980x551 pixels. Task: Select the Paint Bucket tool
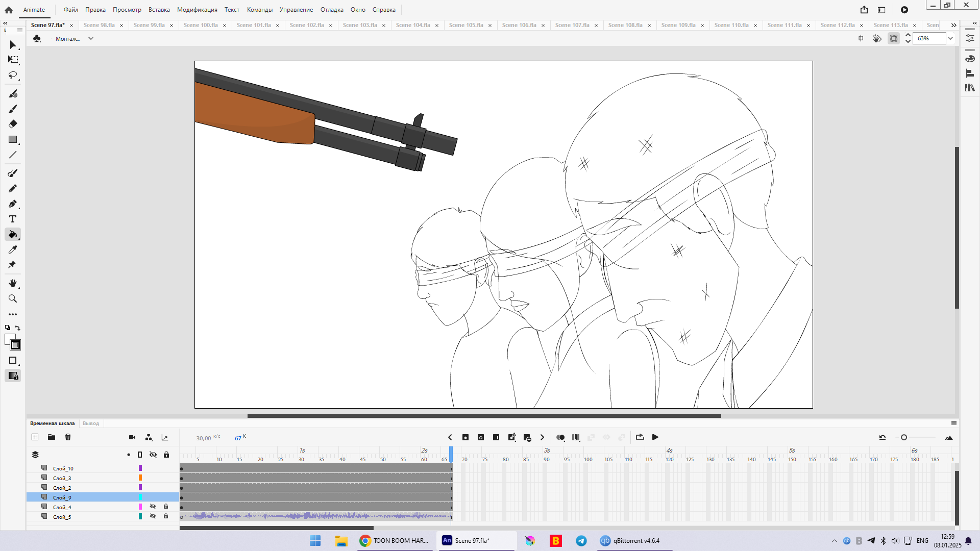point(13,234)
